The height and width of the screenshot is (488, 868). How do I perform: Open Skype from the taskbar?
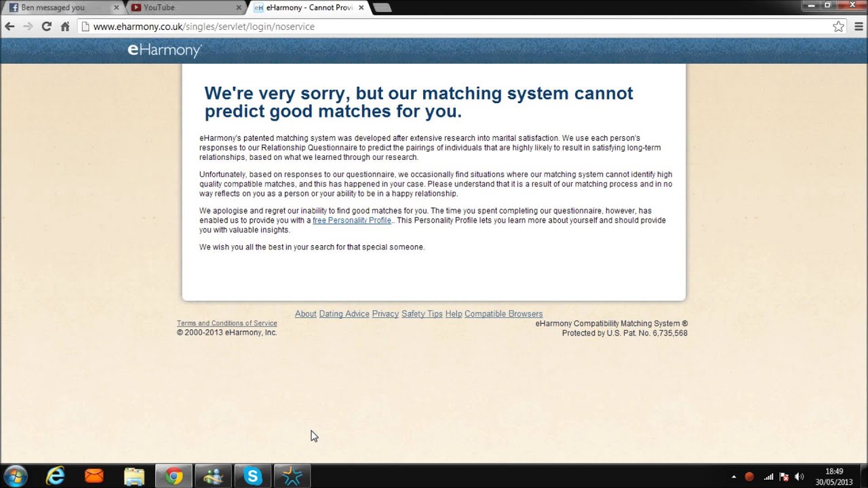coord(252,476)
